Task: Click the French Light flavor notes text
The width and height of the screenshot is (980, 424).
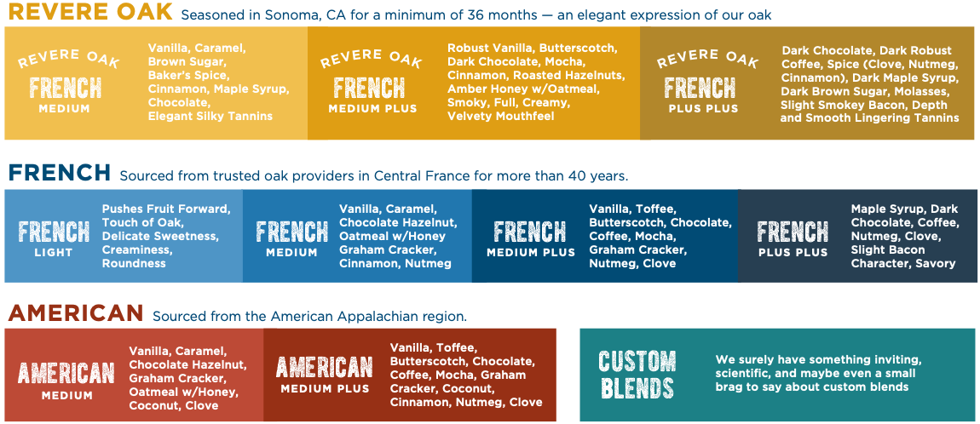Action: tap(166, 236)
